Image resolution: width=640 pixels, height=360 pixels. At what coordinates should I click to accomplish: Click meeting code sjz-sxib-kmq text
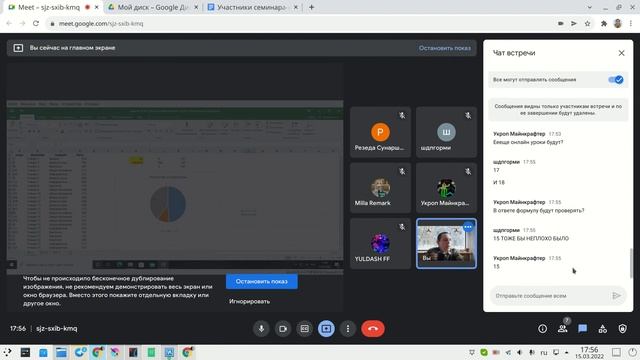tap(57, 328)
